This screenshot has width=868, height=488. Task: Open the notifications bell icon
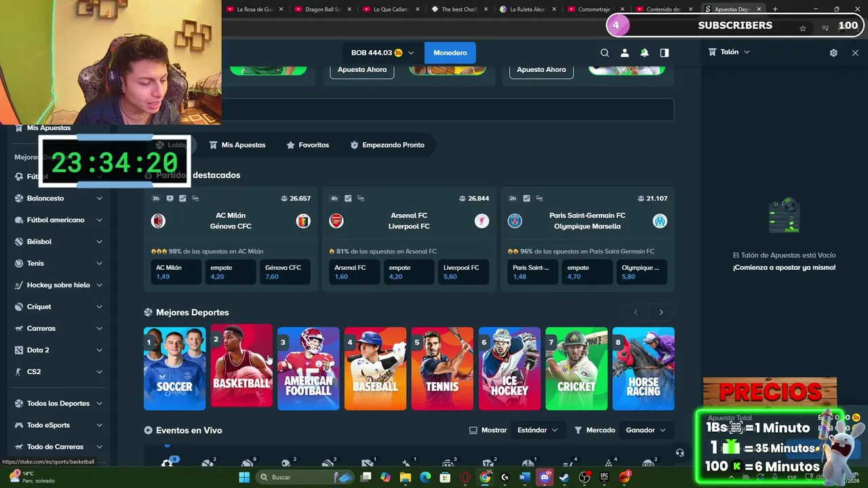[x=644, y=53]
